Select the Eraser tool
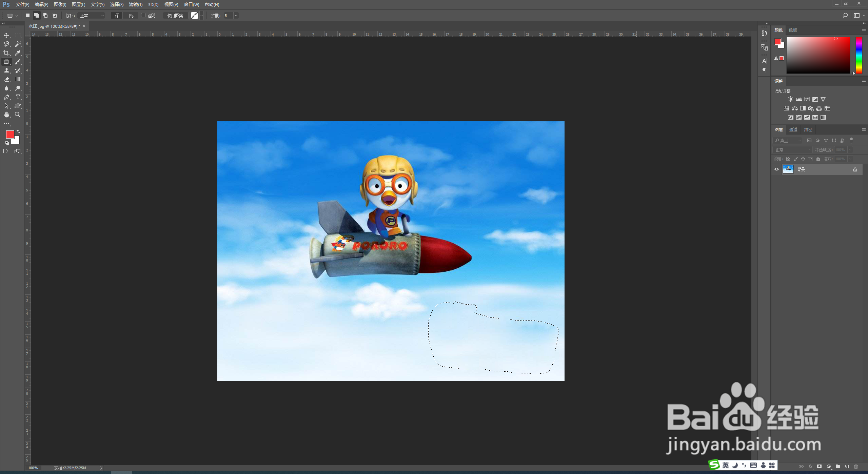Image resolution: width=868 pixels, height=474 pixels. pyautogui.click(x=6, y=79)
